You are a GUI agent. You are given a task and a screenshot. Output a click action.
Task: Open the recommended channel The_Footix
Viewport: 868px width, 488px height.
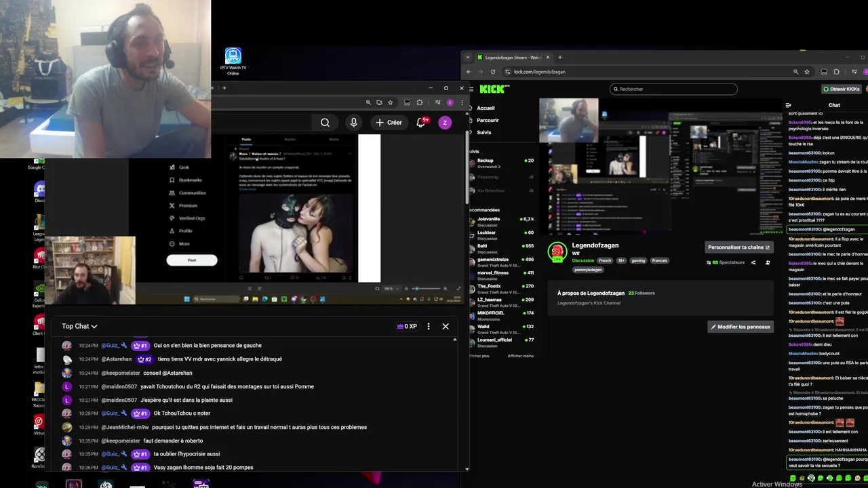pos(502,289)
